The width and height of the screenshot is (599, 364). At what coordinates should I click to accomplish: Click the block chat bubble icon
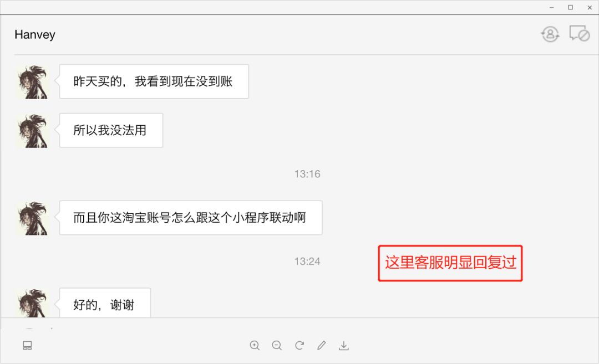(580, 34)
